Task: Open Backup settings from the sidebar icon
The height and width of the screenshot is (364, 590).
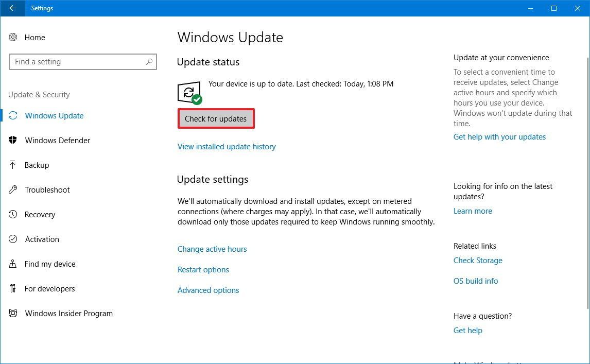Action: [13, 165]
